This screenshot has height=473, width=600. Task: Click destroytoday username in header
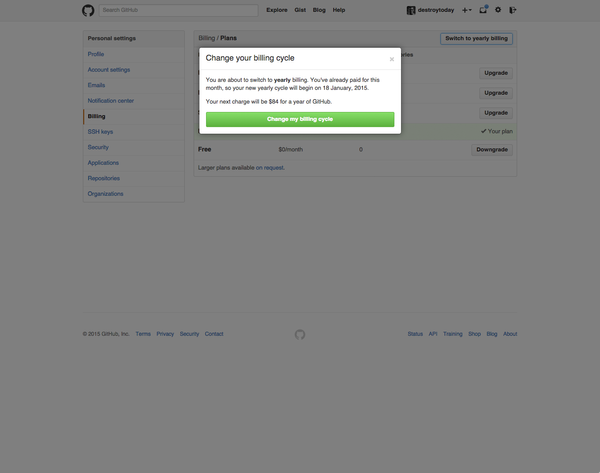(436, 10)
